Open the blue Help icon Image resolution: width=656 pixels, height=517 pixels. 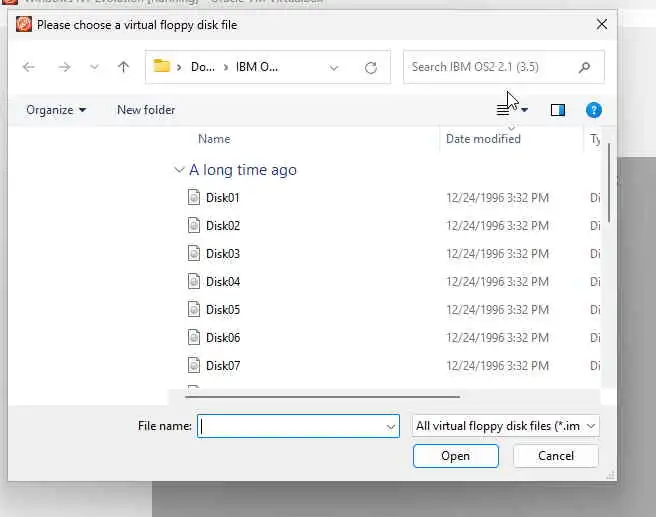tap(594, 110)
